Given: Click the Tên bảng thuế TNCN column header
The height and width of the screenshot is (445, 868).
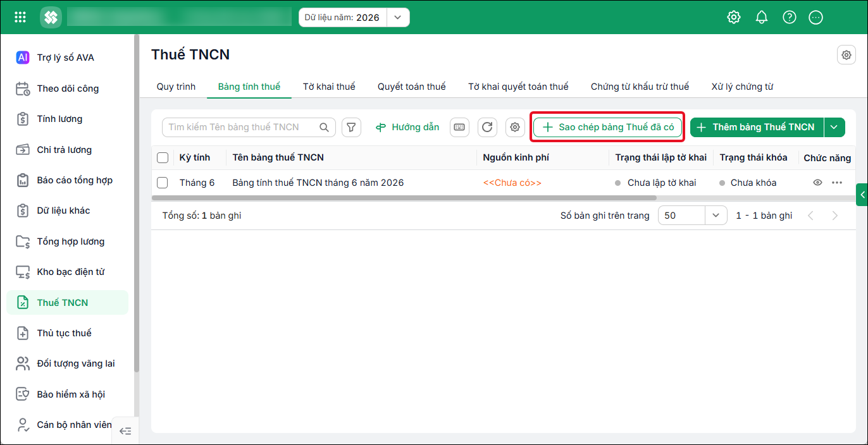Looking at the screenshot, I should point(278,157).
